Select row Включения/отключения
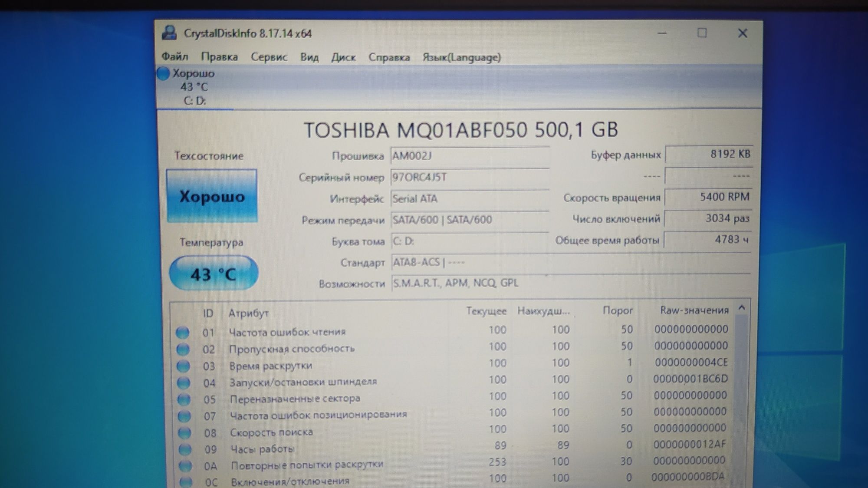The height and width of the screenshot is (488, 868). click(x=453, y=479)
